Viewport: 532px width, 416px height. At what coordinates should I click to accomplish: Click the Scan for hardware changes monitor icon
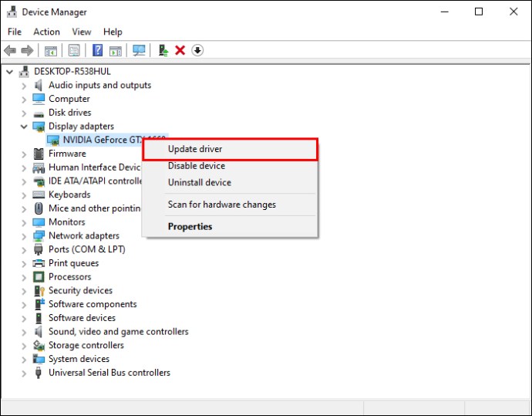pos(139,50)
